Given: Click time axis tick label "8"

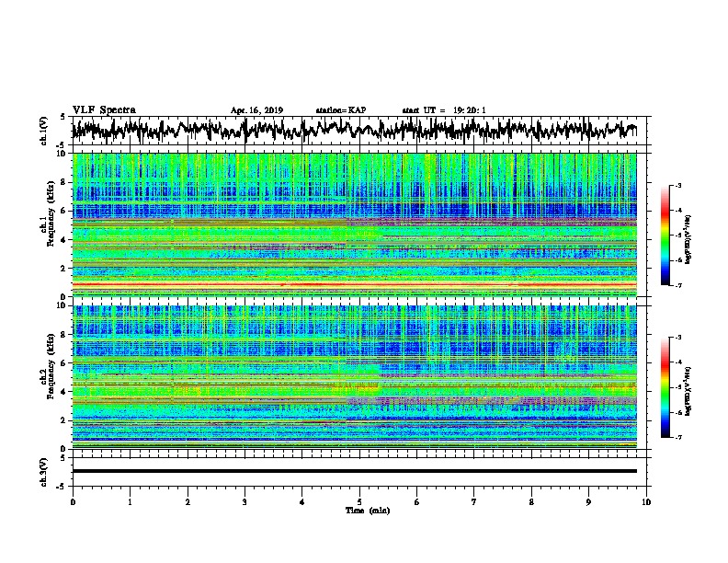Looking at the screenshot, I should click(x=531, y=502).
